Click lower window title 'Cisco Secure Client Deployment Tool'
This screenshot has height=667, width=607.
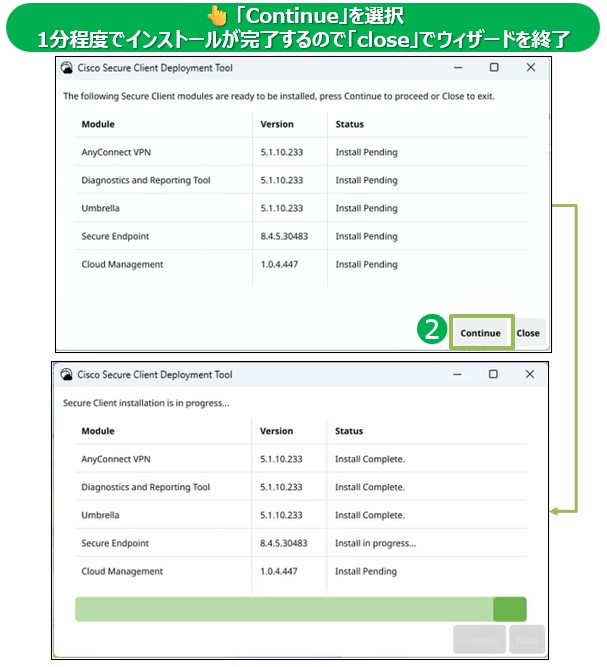coord(155,375)
